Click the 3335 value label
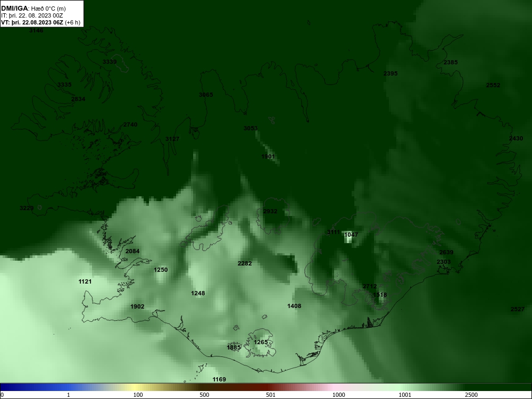This screenshot has width=532, height=399. (64, 85)
